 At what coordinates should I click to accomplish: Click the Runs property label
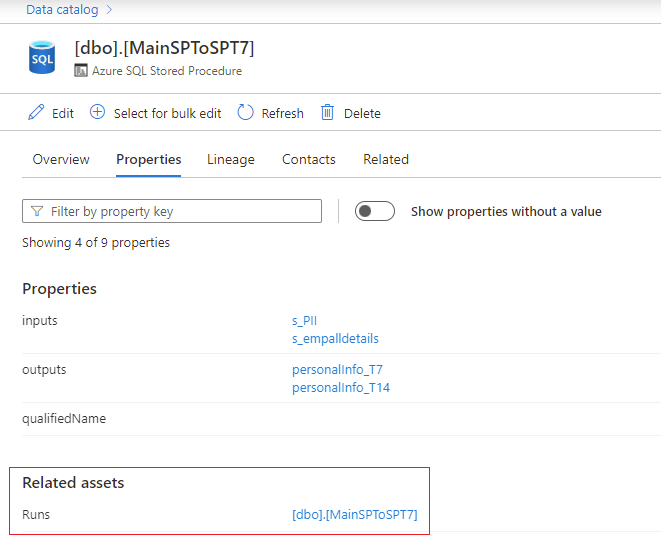36,515
